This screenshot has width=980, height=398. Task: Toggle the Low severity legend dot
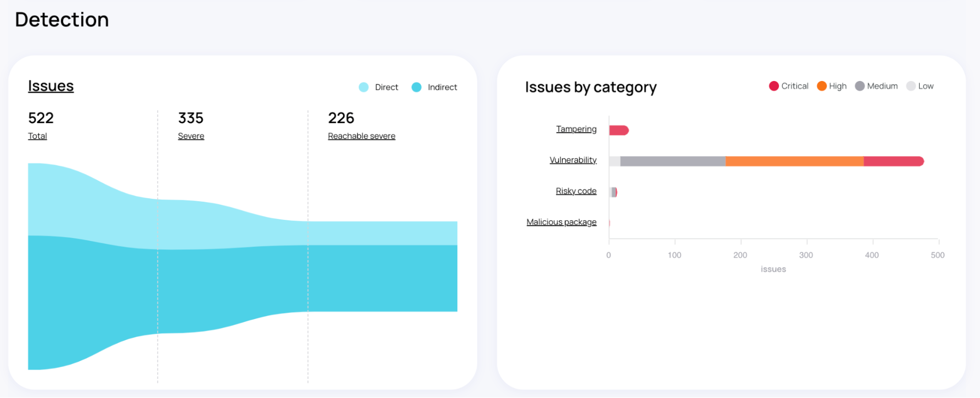911,86
